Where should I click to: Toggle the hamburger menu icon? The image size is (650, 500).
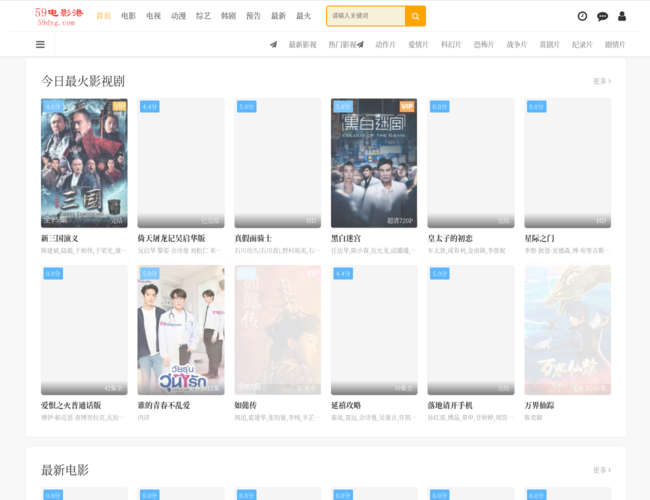[40, 44]
